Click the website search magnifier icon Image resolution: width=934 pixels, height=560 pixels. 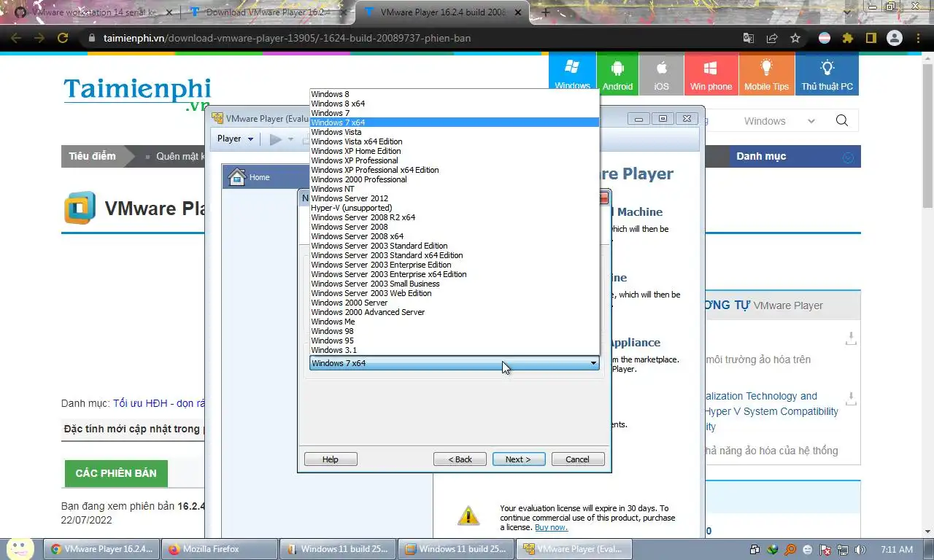[842, 121]
